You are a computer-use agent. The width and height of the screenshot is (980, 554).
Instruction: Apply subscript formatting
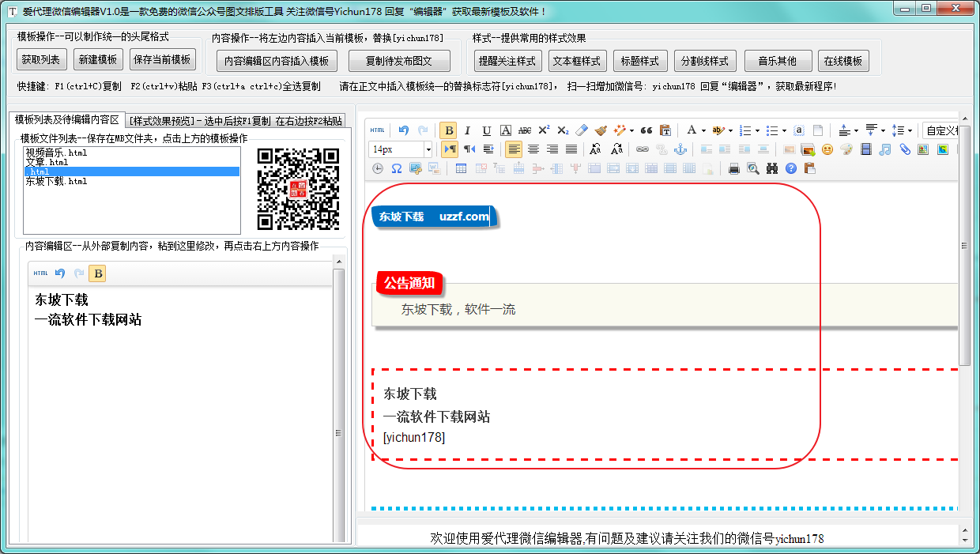tap(563, 130)
